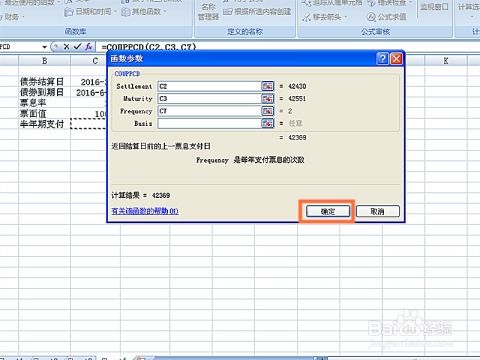Click the Frequency range selector icon

[267, 111]
